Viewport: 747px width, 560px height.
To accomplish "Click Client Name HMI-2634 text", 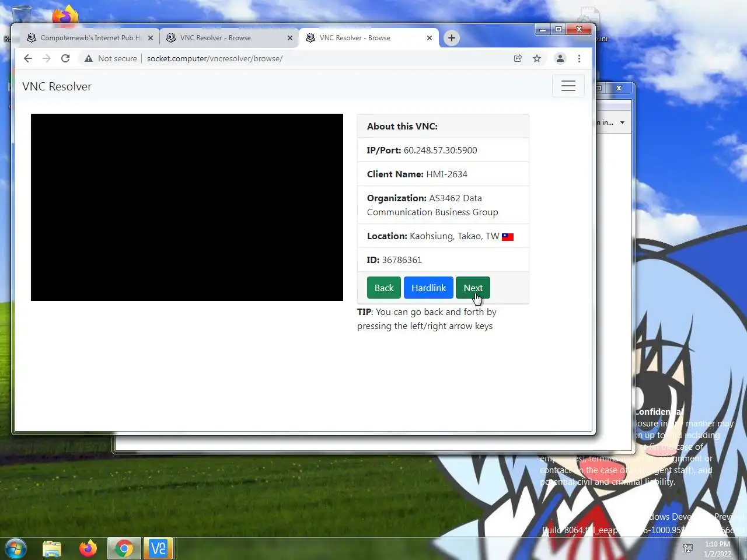I will [x=417, y=174].
